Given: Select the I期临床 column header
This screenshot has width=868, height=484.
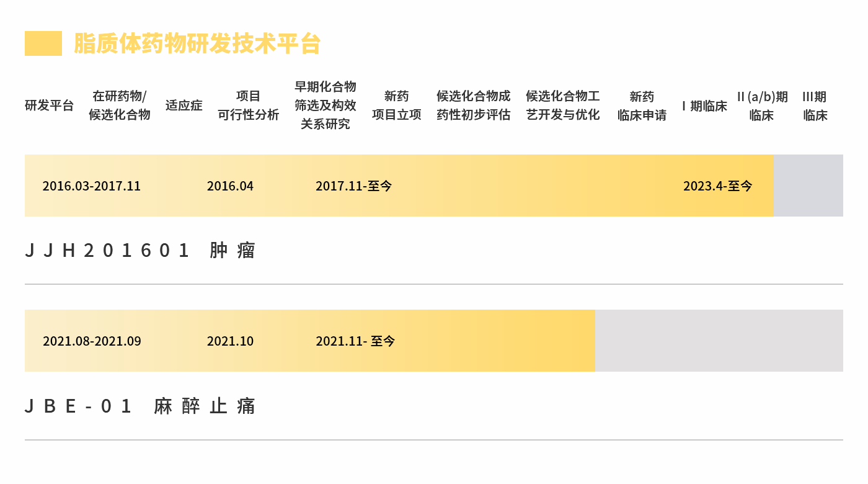Looking at the screenshot, I should (704, 105).
